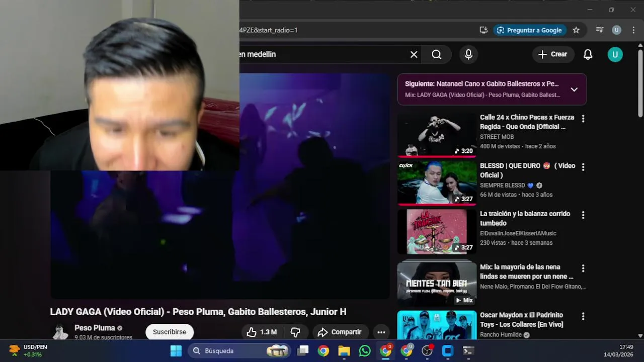Screen dimensions: 644x362
Task: Open YouTube notifications bell
Action: 588,54
